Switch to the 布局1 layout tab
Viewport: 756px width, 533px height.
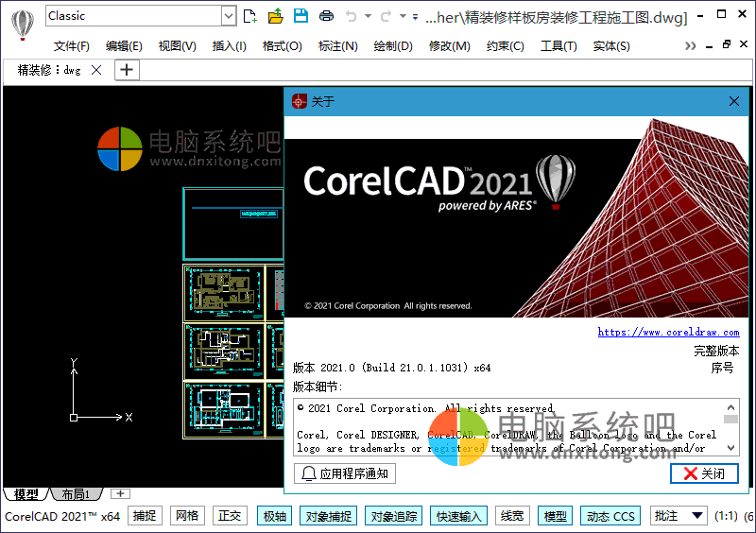click(76, 494)
